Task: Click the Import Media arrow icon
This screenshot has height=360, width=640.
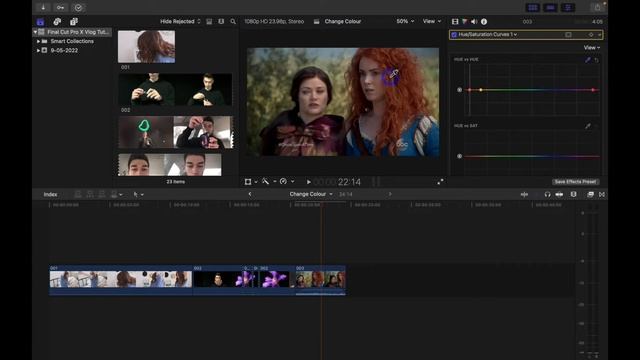Action: 43,7
